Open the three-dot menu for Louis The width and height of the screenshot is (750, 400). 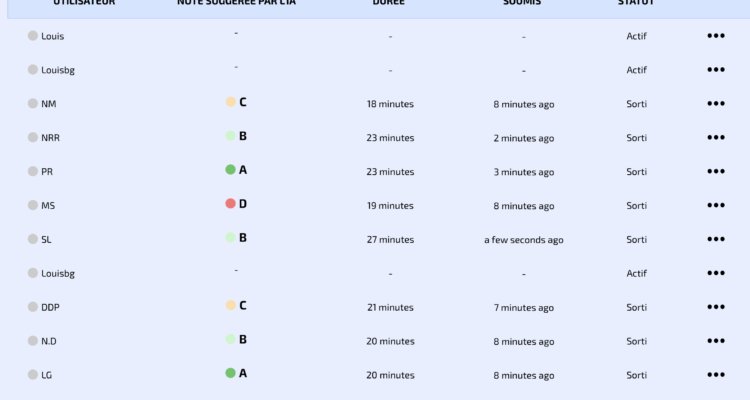click(715, 36)
